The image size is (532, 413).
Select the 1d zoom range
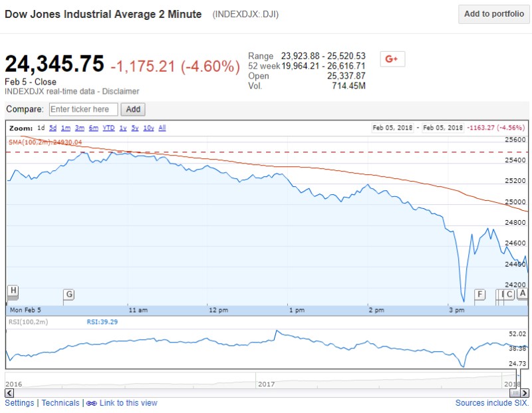coord(41,128)
